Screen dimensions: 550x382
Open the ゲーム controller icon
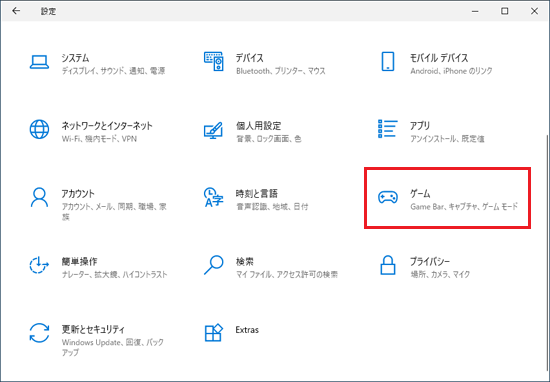388,197
